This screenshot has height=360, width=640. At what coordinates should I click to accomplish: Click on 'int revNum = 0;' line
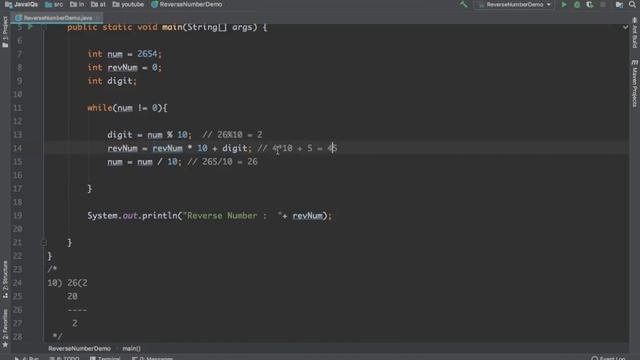point(124,67)
